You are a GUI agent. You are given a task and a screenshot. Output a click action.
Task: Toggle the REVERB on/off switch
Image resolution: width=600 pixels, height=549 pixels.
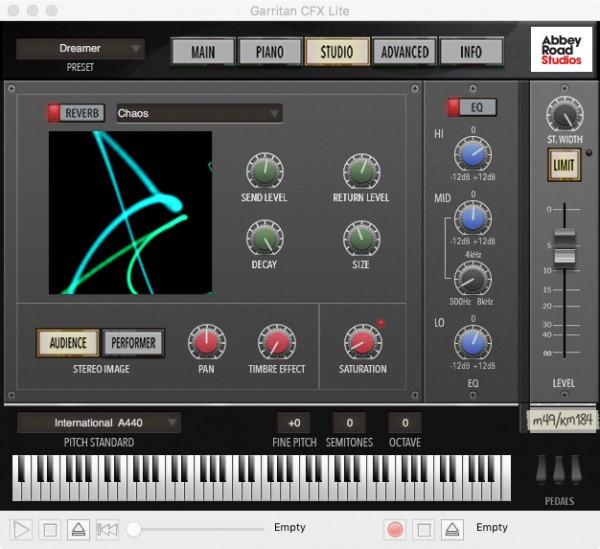point(76,113)
